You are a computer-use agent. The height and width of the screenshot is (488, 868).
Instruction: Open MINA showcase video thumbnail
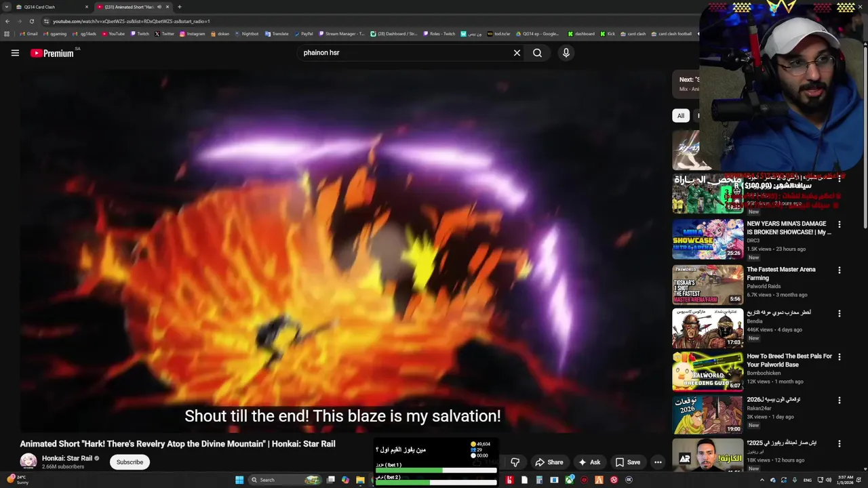coord(707,239)
